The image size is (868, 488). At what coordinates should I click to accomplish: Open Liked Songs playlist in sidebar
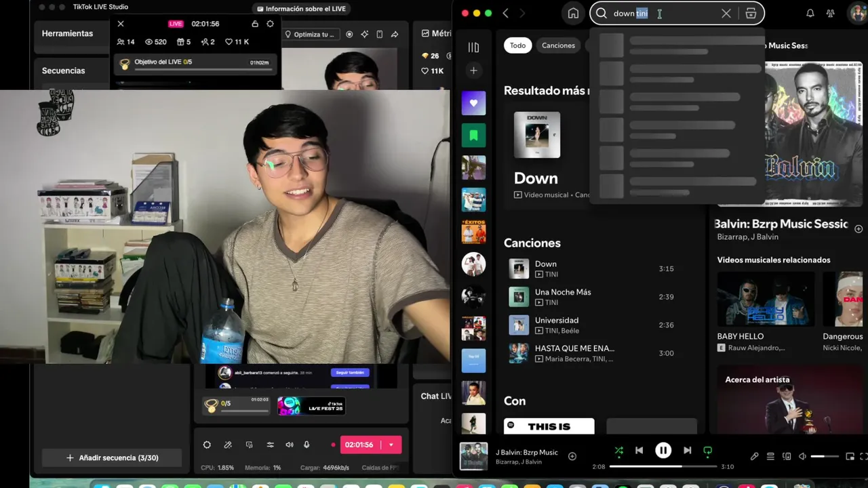pos(473,103)
